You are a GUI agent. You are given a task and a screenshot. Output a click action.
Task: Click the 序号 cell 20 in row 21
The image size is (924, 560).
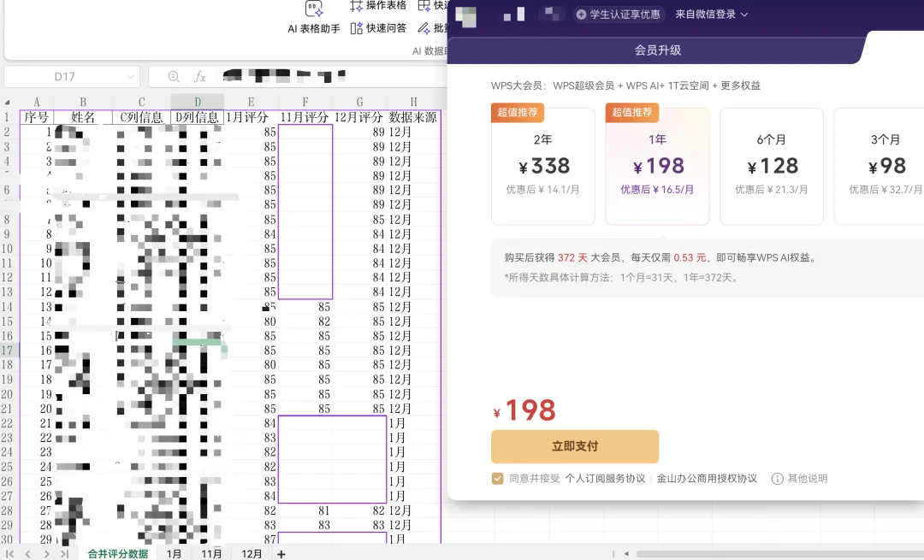(37, 409)
